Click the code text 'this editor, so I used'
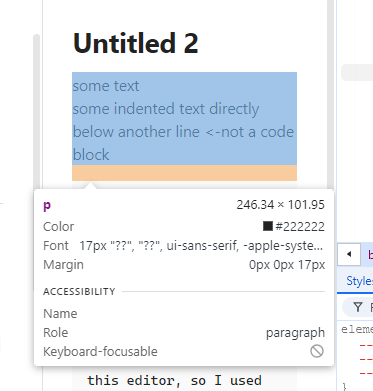373x391 pixels. [x=174, y=380]
